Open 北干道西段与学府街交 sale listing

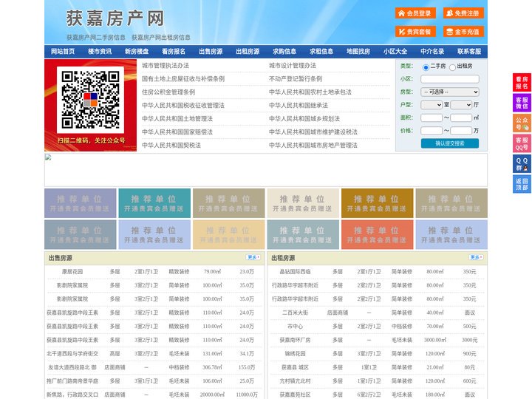72,353
